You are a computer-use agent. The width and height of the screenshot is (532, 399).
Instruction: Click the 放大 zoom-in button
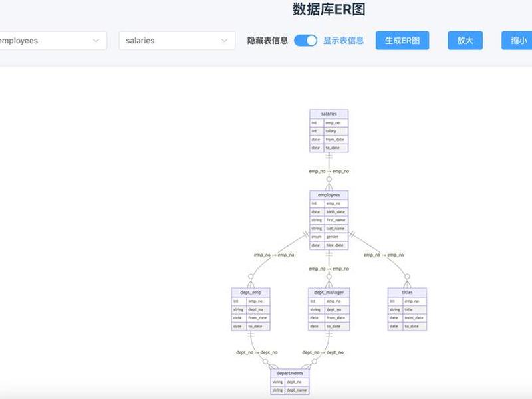[x=465, y=41]
